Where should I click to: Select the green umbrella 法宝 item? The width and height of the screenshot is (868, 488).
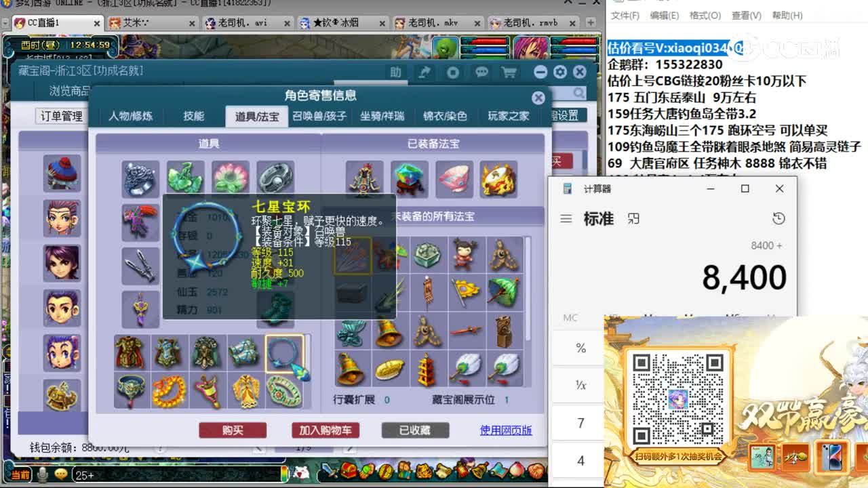click(504, 293)
